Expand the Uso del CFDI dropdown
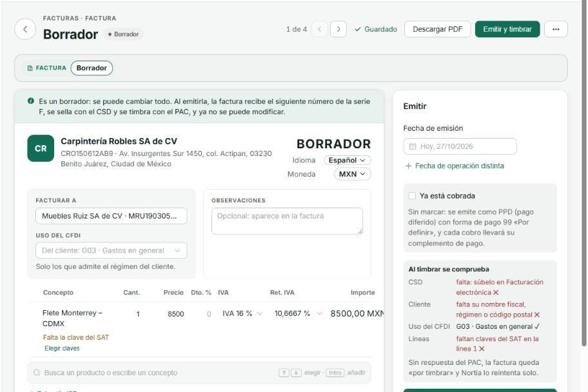The width and height of the screenshot is (588, 392). coord(112,251)
